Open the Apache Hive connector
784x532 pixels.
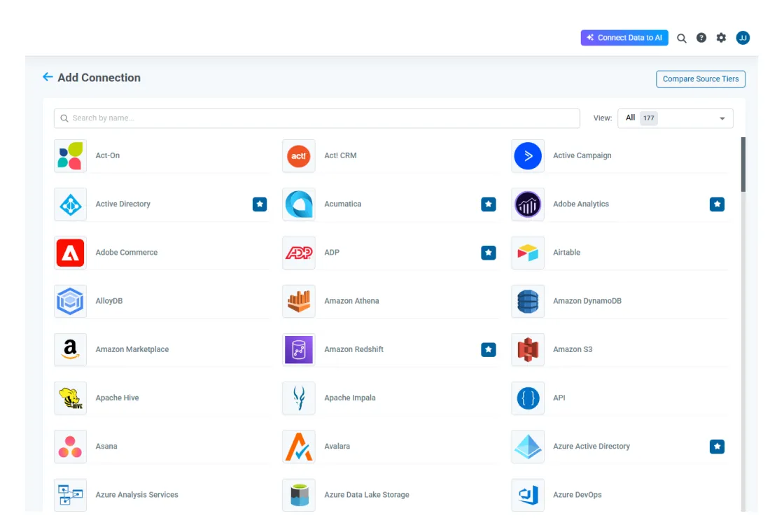pos(117,398)
